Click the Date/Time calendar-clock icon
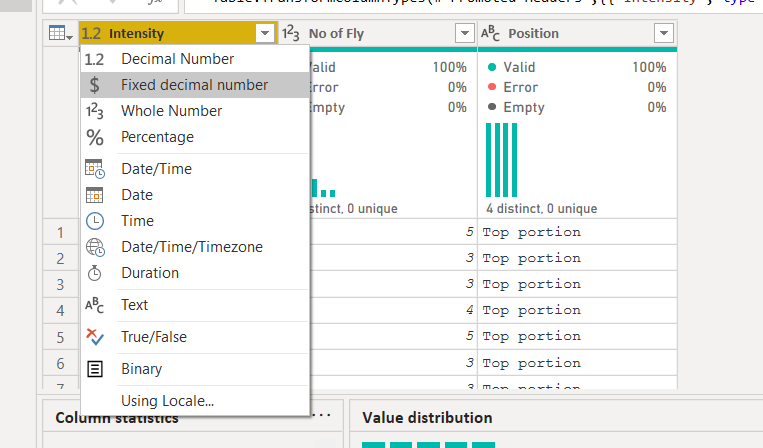Screen dimensions: 763x448 pyautogui.click(x=95, y=169)
